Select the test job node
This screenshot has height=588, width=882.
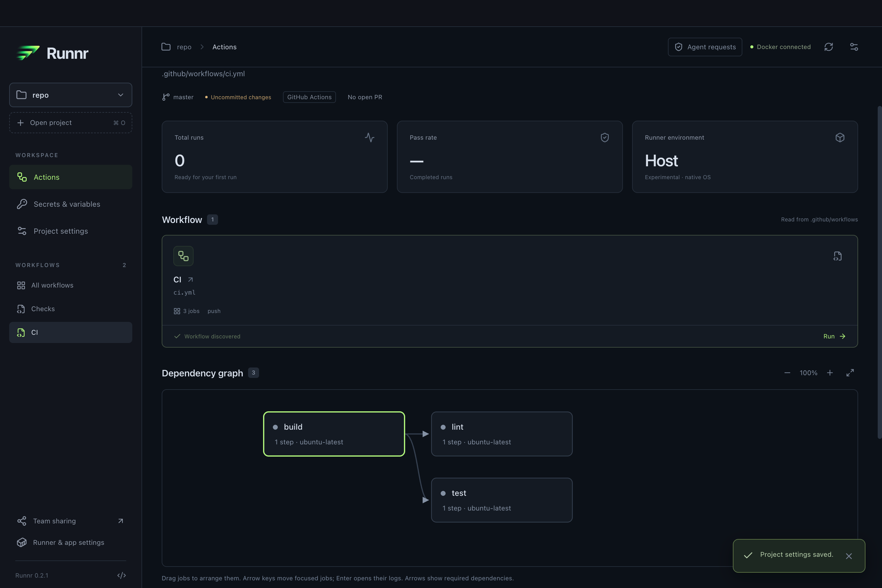coord(502,500)
